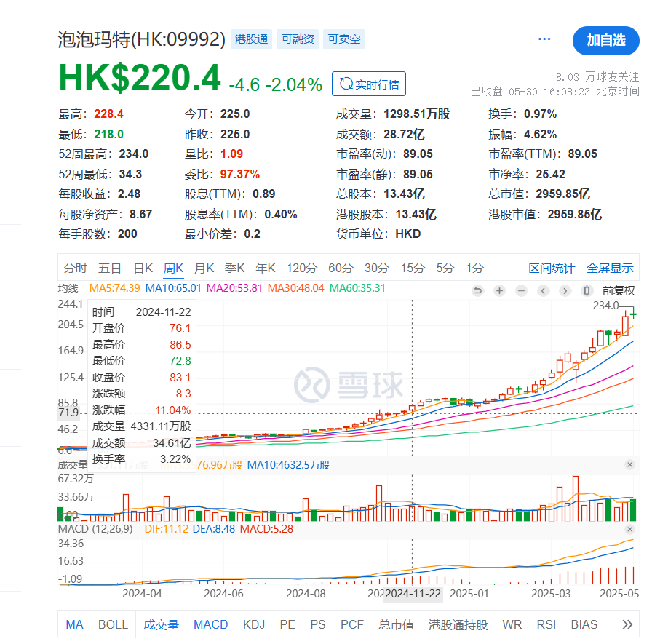
Task: Switch to 日K chart tab
Action: pyautogui.click(x=143, y=269)
